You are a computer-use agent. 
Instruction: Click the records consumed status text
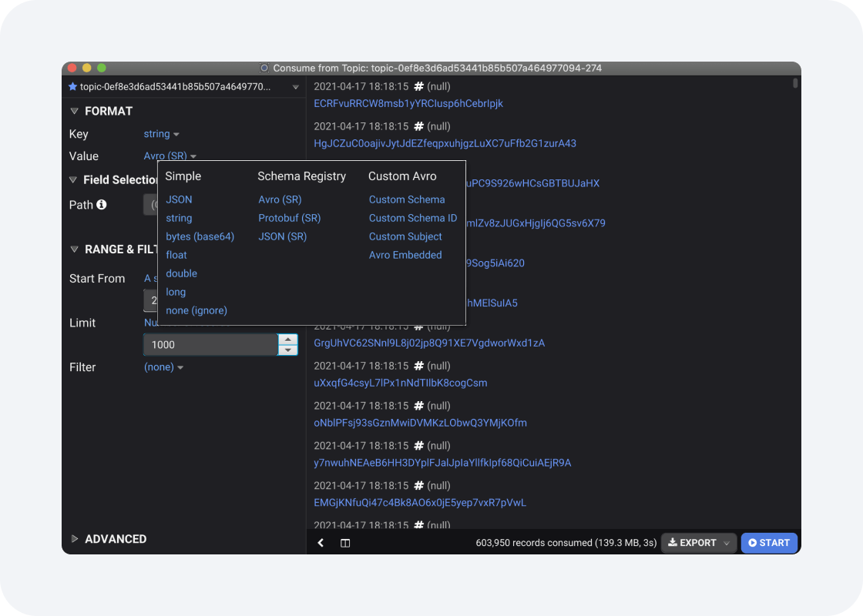tap(566, 543)
